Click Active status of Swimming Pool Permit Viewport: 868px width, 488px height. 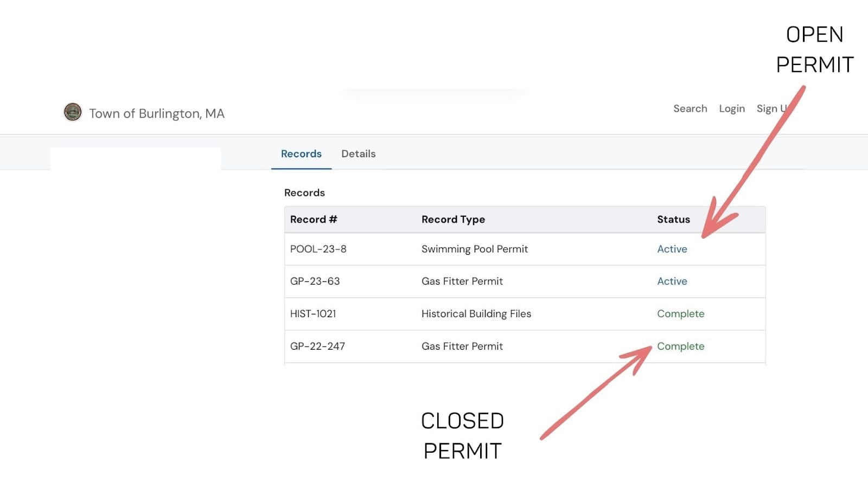point(672,249)
